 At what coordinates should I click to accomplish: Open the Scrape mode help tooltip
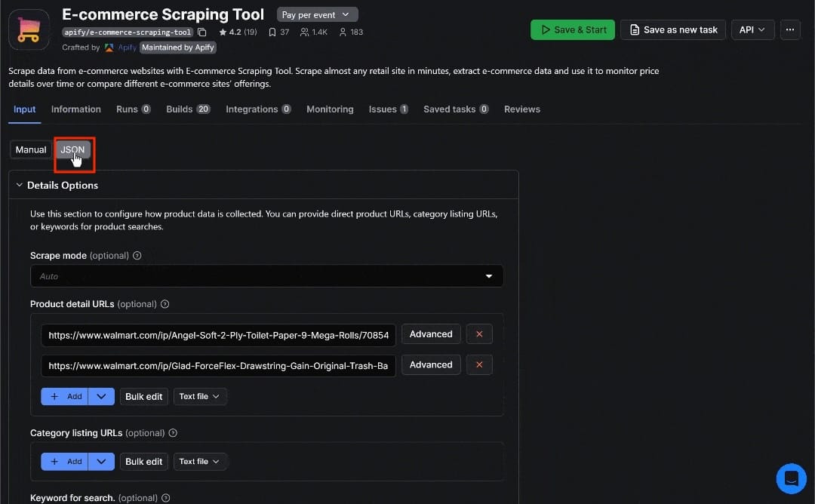(x=137, y=255)
